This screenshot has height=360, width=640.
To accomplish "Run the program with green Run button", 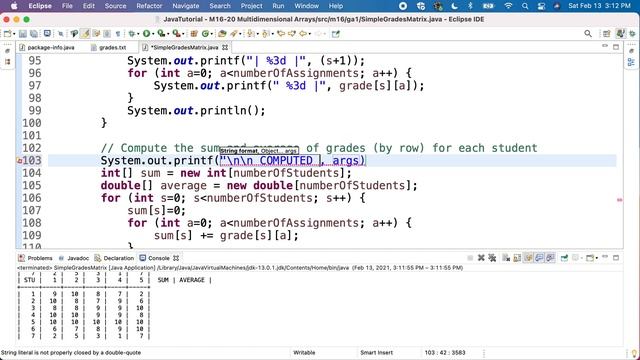I will click(146, 34).
